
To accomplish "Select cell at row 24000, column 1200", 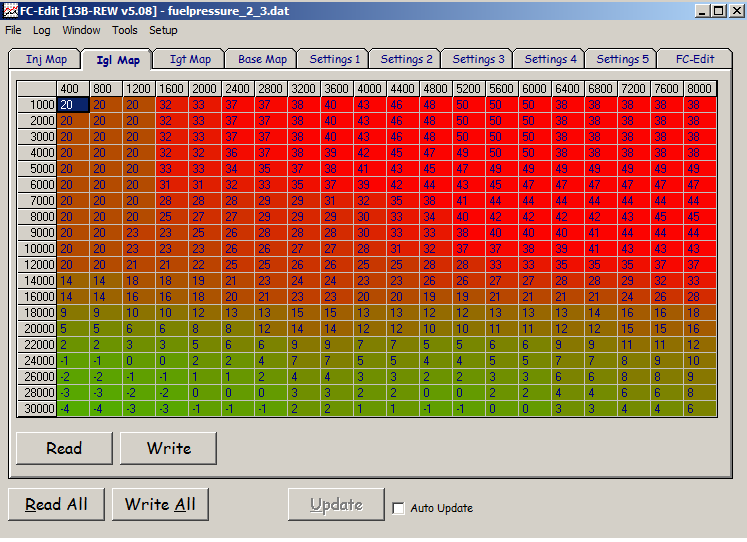I will (139, 361).
